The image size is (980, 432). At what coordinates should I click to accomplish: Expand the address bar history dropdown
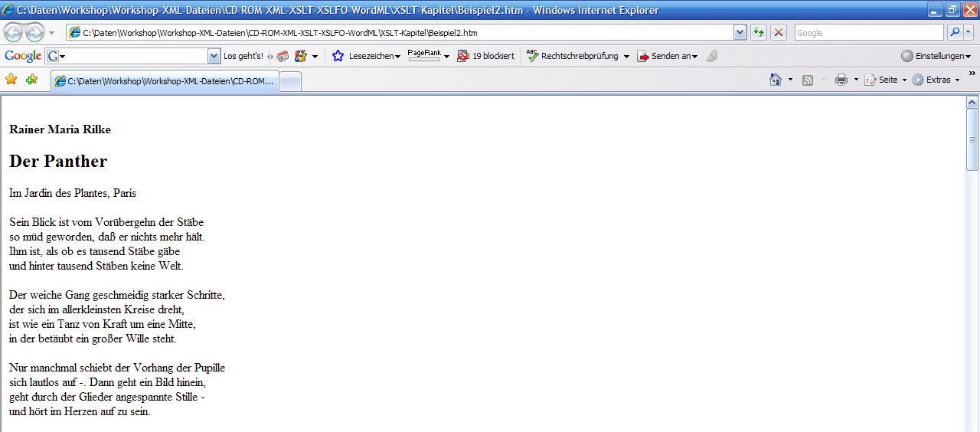coord(740,33)
